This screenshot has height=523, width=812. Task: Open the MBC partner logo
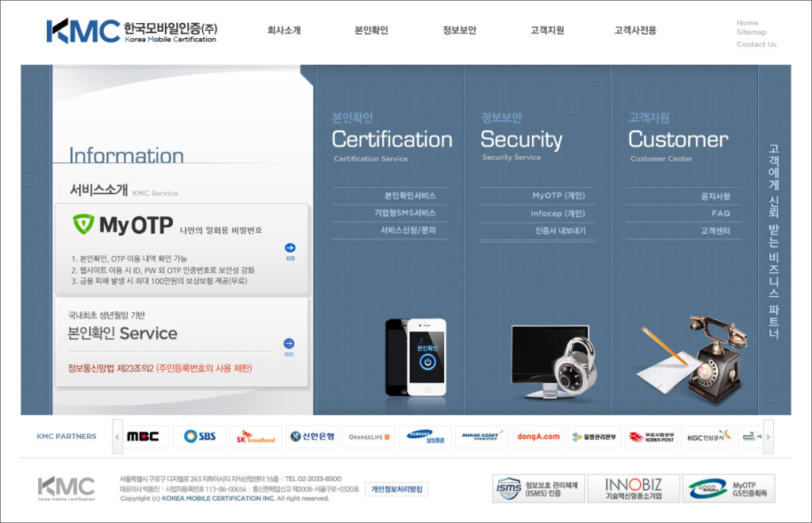pos(143,437)
